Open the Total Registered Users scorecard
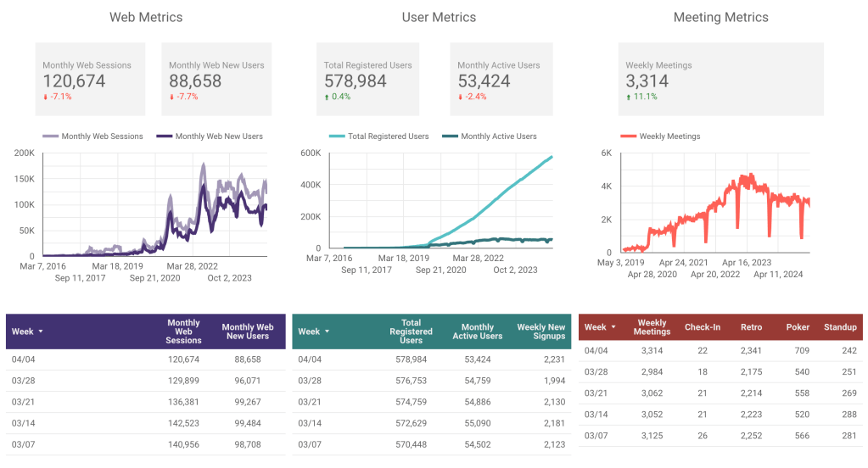Image resolution: width=868 pixels, height=468 pixels. [x=367, y=79]
